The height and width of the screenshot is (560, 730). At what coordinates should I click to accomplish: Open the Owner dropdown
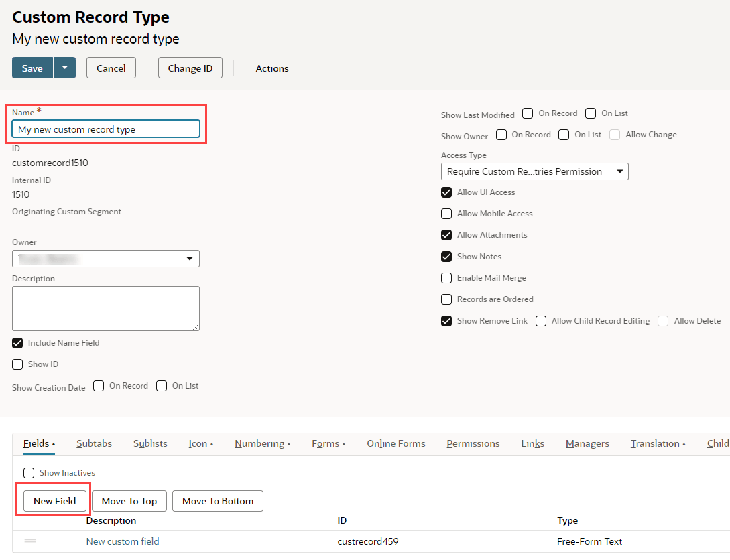pyautogui.click(x=105, y=259)
